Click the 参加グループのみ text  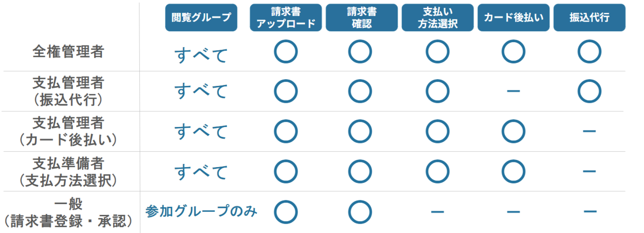[201, 211]
